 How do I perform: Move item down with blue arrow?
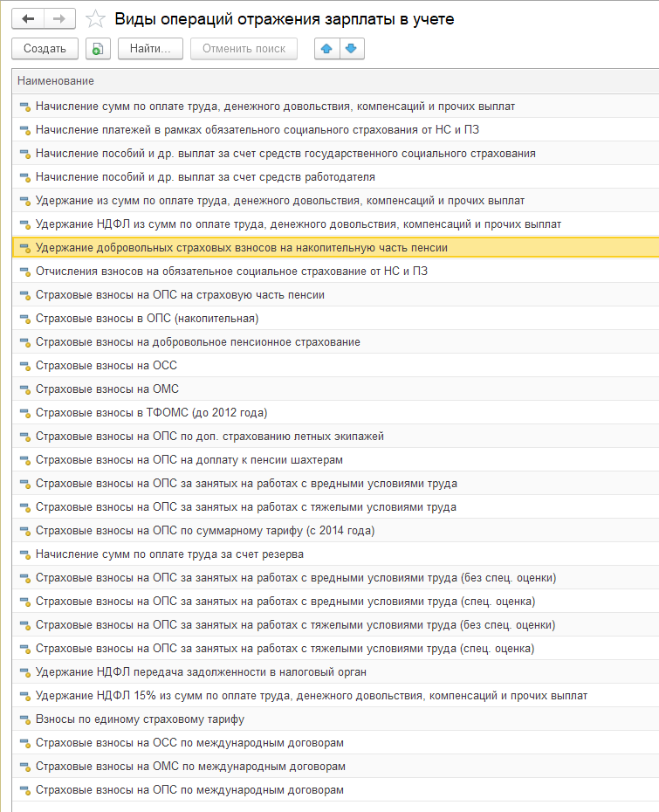pyautogui.click(x=352, y=49)
